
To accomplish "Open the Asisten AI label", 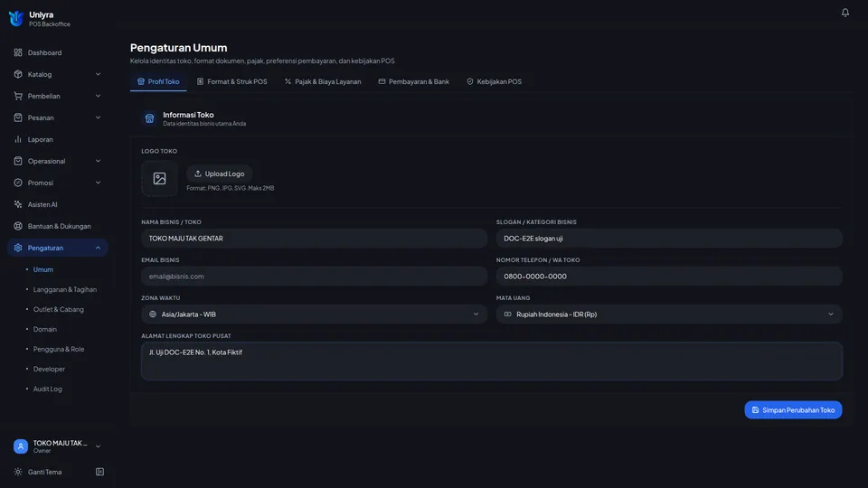I will pyautogui.click(x=42, y=204).
